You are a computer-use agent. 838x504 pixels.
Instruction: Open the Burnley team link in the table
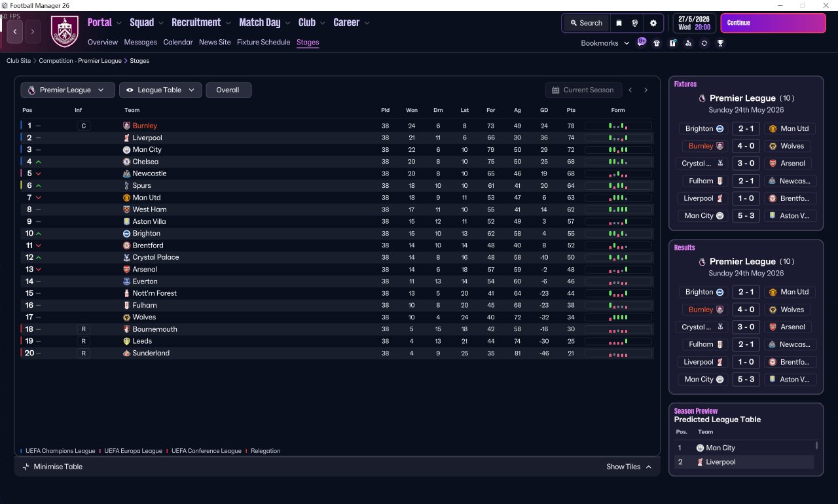tap(145, 126)
